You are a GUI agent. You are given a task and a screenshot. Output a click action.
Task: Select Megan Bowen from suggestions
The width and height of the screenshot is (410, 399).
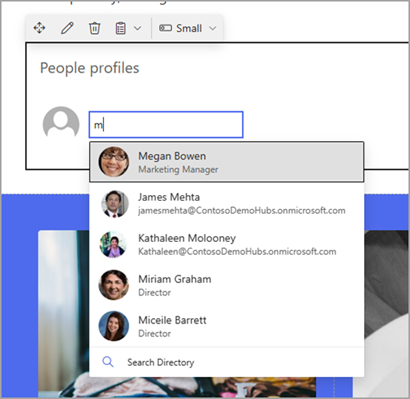point(227,162)
